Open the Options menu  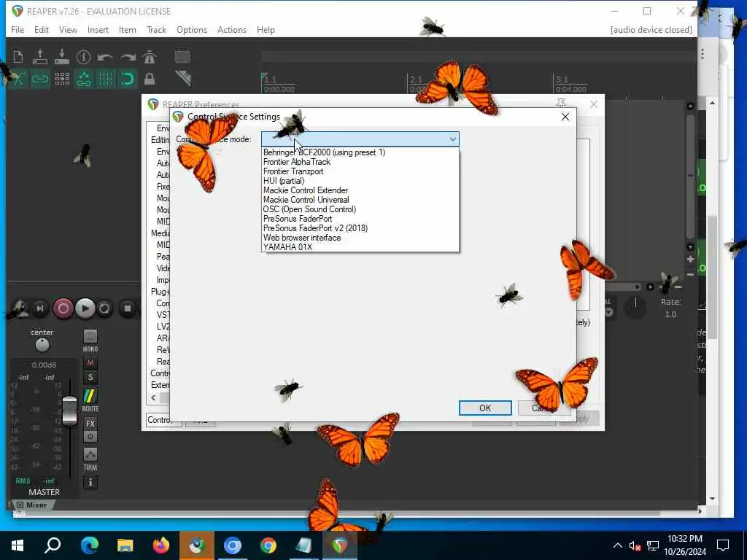[x=192, y=29]
